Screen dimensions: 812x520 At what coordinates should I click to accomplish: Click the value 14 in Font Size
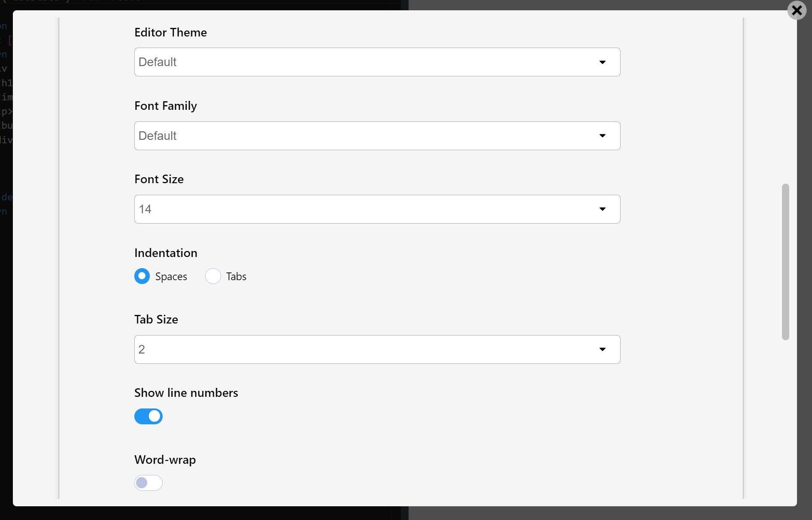click(x=145, y=209)
